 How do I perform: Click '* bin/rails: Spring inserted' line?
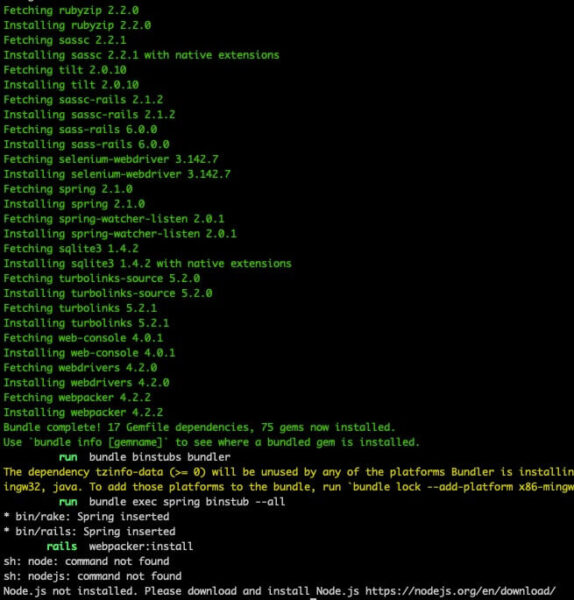(90, 533)
